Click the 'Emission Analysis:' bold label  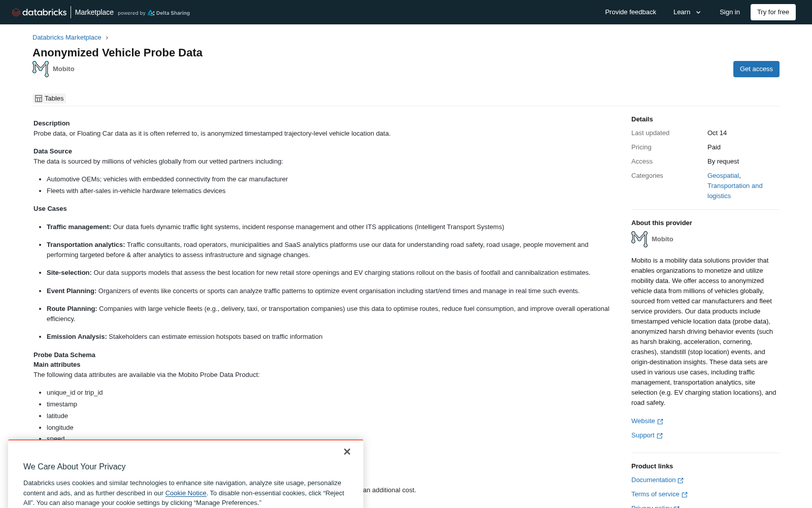click(x=77, y=337)
